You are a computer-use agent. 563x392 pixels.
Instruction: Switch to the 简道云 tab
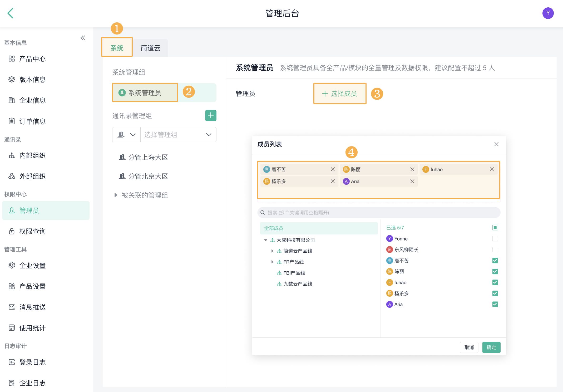pos(150,48)
